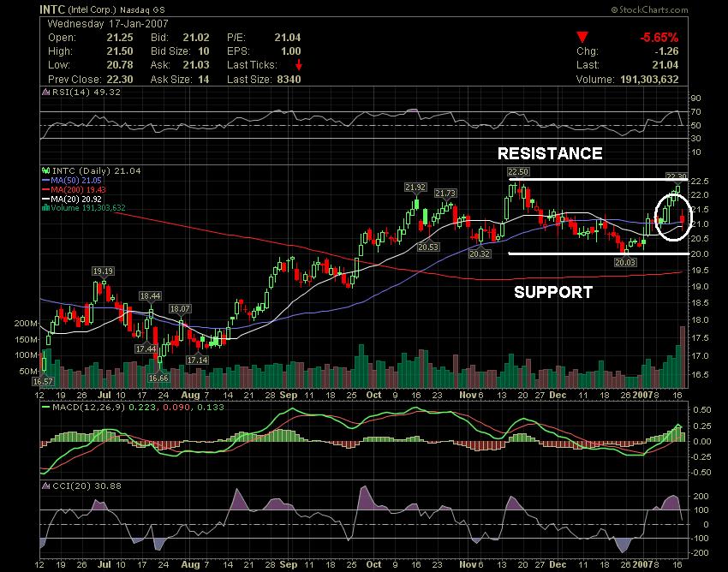This screenshot has height=572, width=728.
Task: Click the High value 21.50
Action: tap(120, 51)
